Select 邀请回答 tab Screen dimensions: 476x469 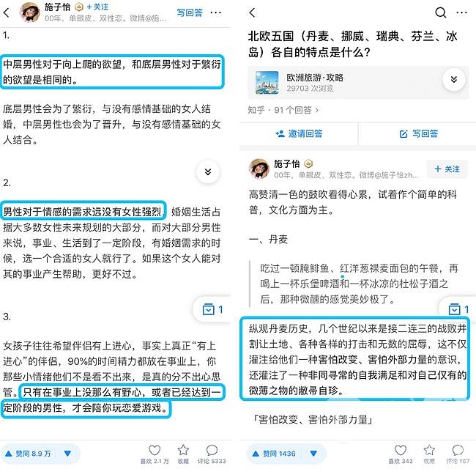(299, 133)
